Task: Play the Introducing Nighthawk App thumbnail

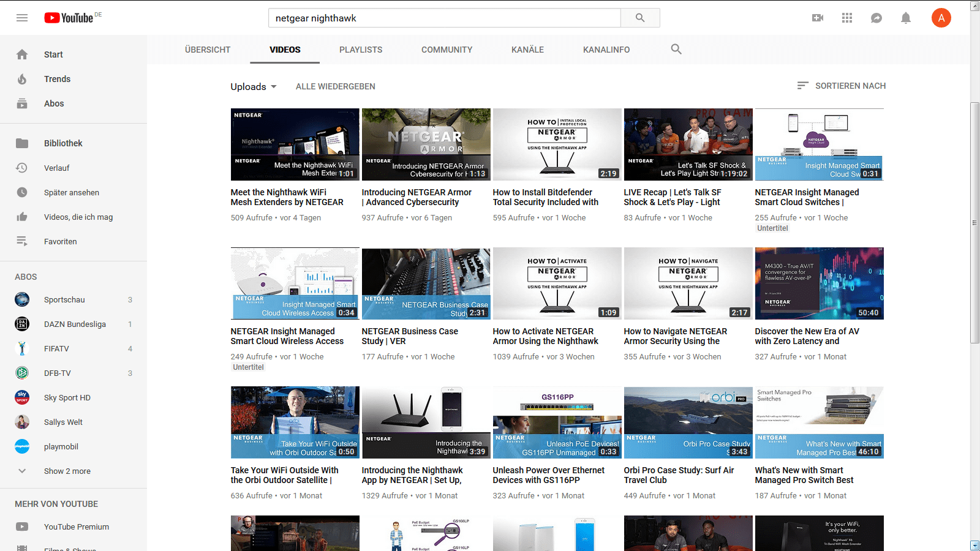Action: pyautogui.click(x=426, y=422)
